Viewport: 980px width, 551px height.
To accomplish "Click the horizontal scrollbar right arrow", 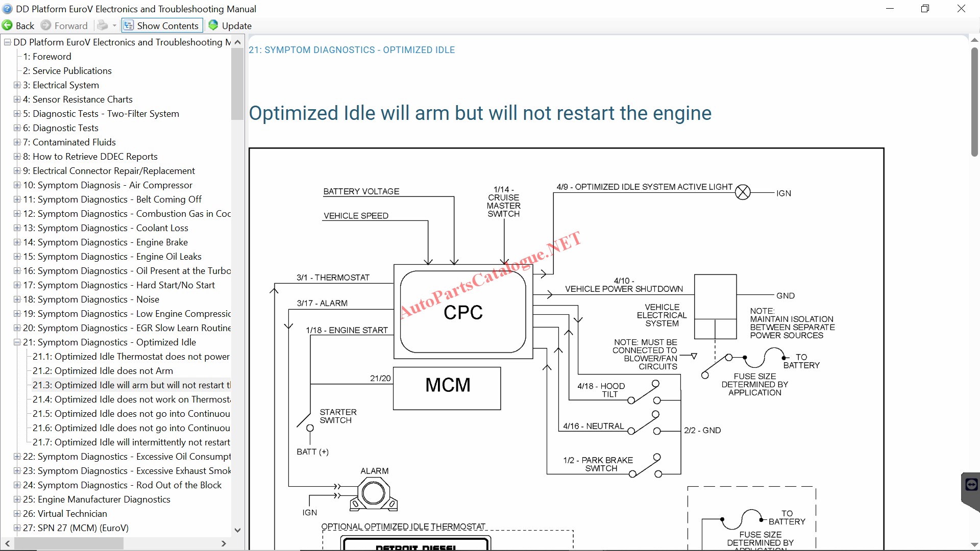I will coord(224,544).
